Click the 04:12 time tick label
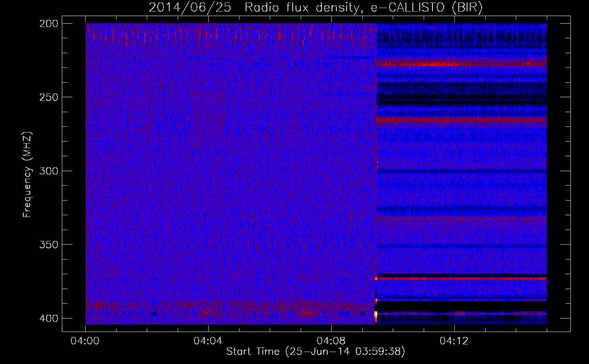The image size is (589, 364). (454, 341)
